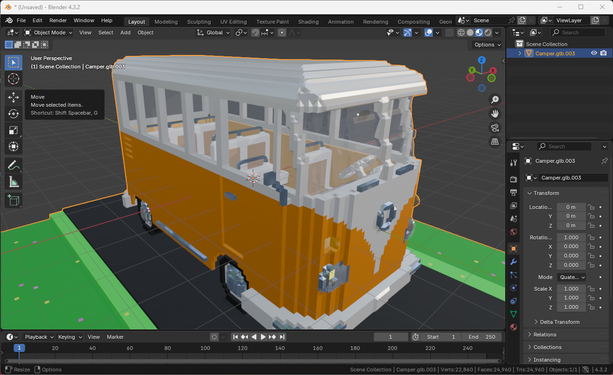Image resolution: width=613 pixels, height=375 pixels.
Task: Switch perspective/orthographic grid icon
Action: [495, 142]
